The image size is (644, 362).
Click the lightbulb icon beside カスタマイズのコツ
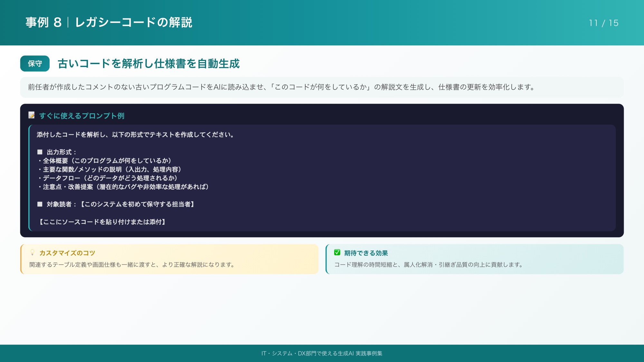pos(32,252)
